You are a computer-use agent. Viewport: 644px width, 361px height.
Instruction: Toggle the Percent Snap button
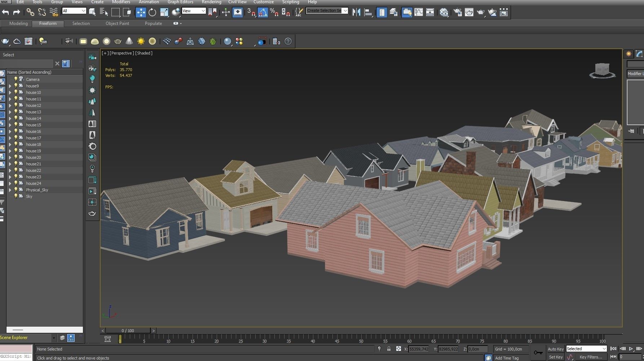coord(274,12)
